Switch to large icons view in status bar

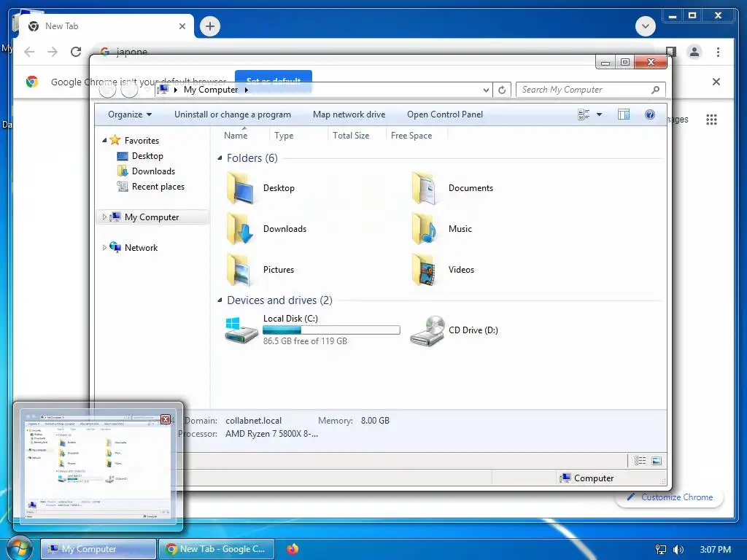pyautogui.click(x=657, y=461)
